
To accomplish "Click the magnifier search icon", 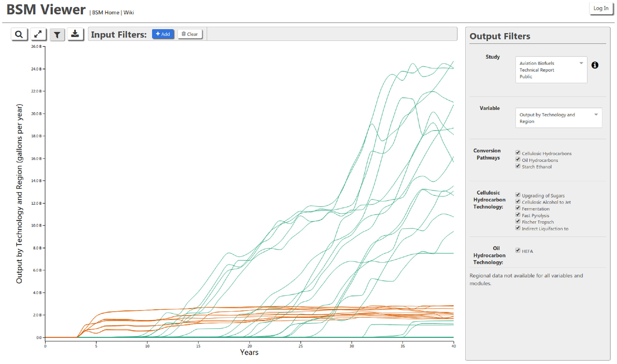I will pyautogui.click(x=19, y=34).
